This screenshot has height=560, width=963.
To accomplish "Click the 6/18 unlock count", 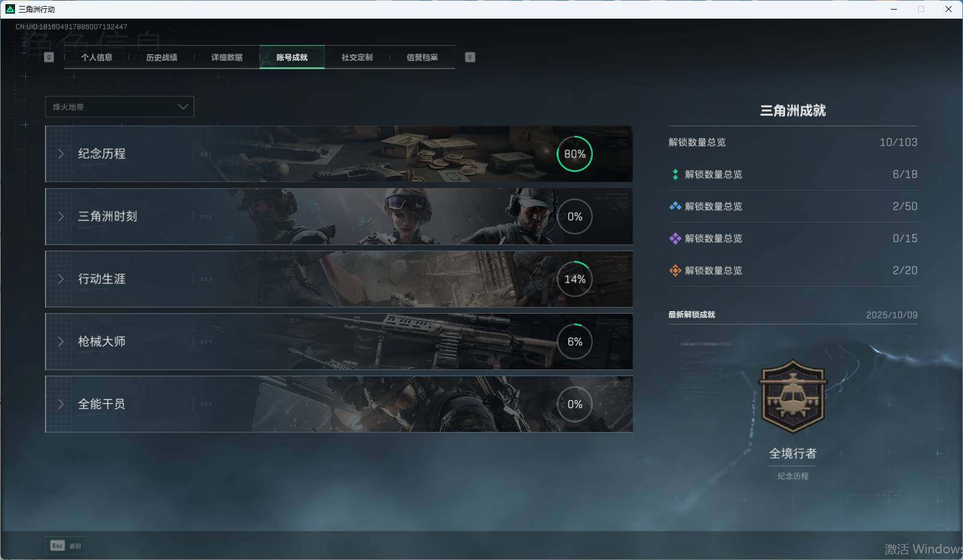I will (905, 174).
